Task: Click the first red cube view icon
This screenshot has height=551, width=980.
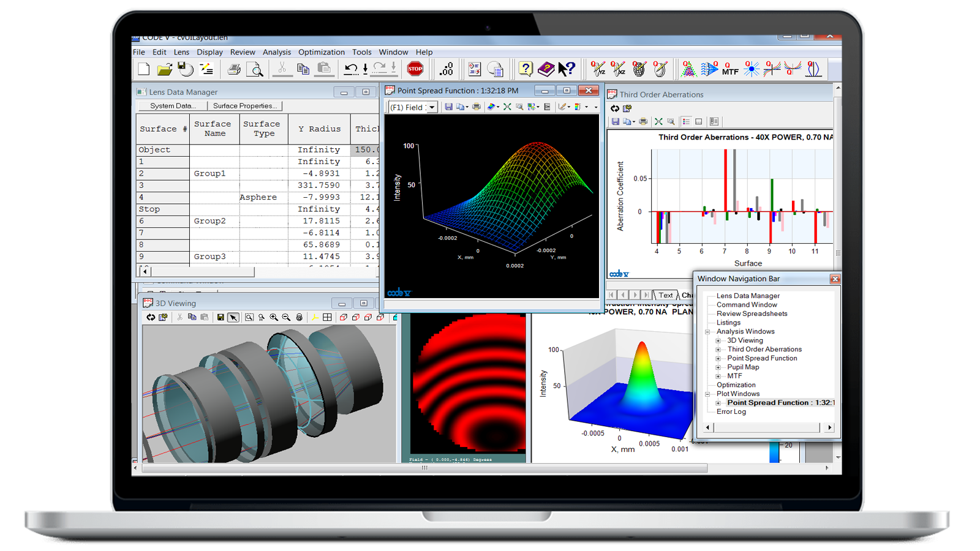Action: [344, 317]
